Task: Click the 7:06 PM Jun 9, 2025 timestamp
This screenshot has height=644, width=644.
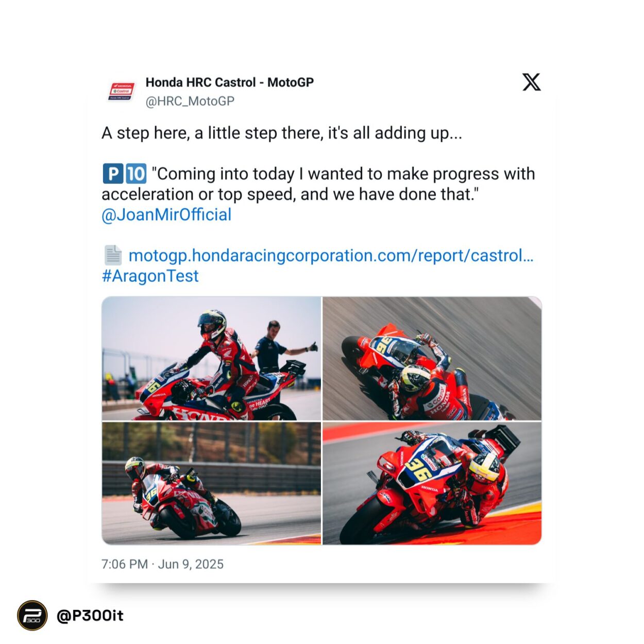Action: click(x=162, y=564)
